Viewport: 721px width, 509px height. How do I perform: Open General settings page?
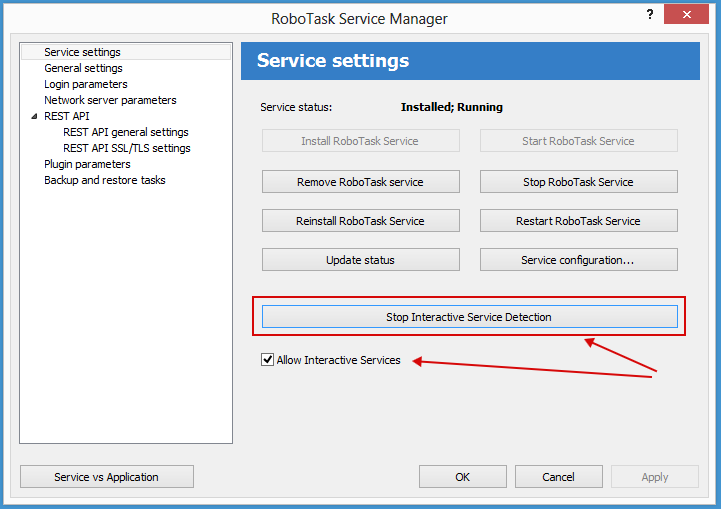(x=83, y=68)
